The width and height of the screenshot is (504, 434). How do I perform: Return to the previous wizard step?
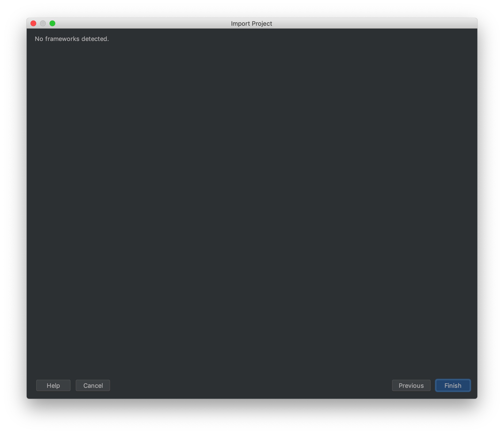pyautogui.click(x=411, y=385)
